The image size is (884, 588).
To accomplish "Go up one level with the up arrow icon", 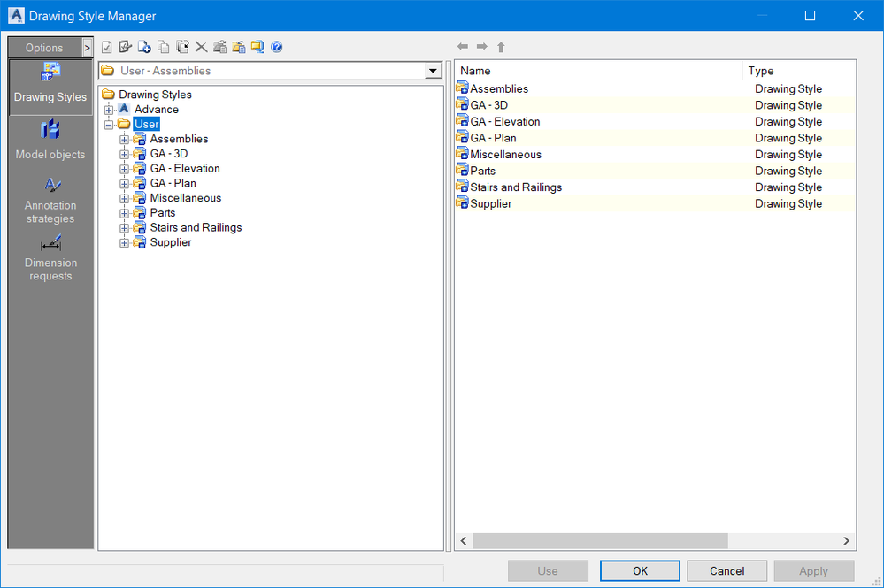I will (x=501, y=47).
